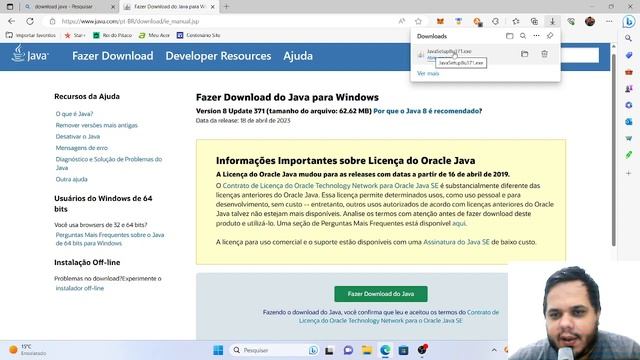Click 'Remover versões mais antigas' link

[96, 125]
